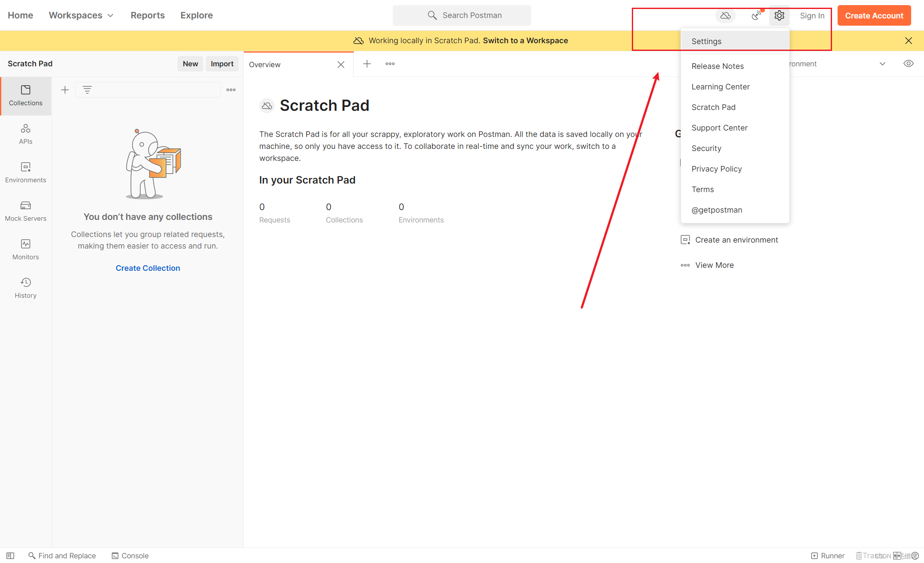Click Switch to a Workspace link

tap(525, 41)
